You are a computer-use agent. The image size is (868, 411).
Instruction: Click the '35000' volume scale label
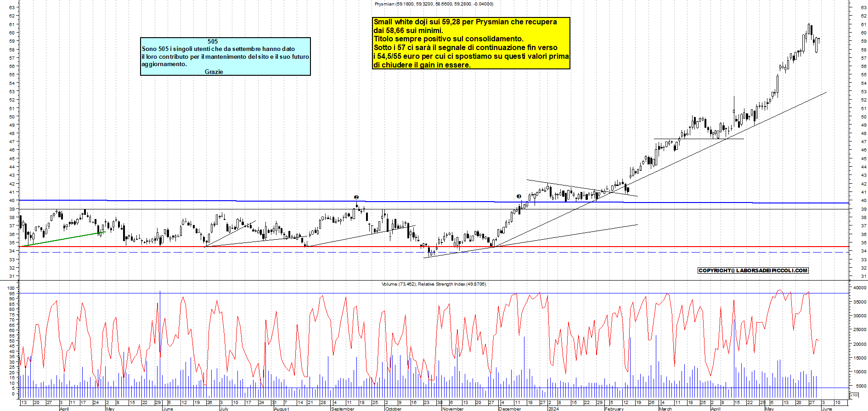click(x=860, y=302)
